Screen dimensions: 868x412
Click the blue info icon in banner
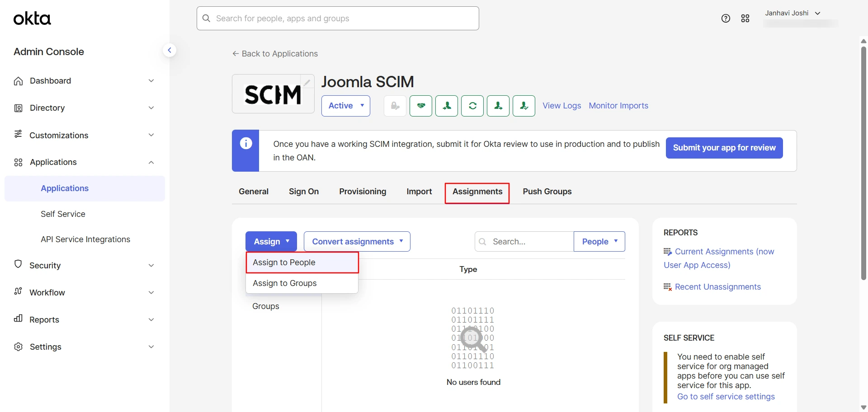(246, 144)
